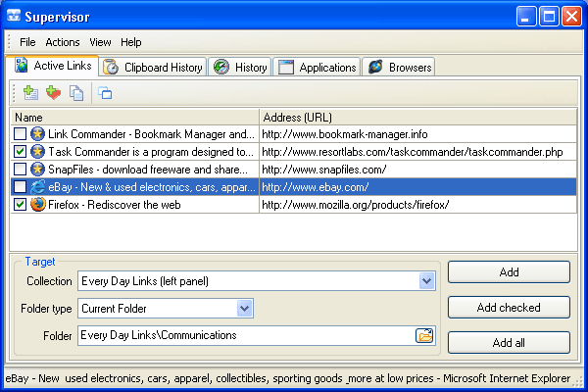Image resolution: width=588 pixels, height=392 pixels.
Task: Open the Actions menu
Action: tap(63, 42)
